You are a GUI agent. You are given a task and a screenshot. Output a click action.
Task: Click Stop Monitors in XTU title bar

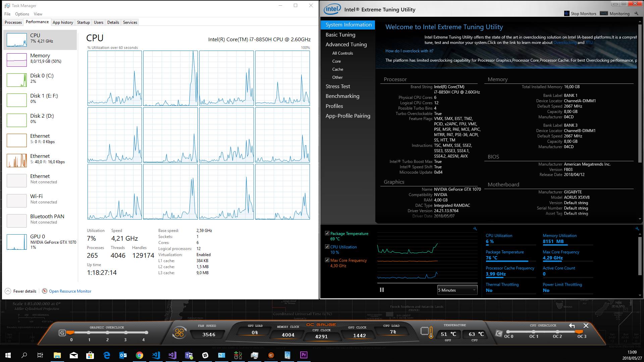click(580, 13)
